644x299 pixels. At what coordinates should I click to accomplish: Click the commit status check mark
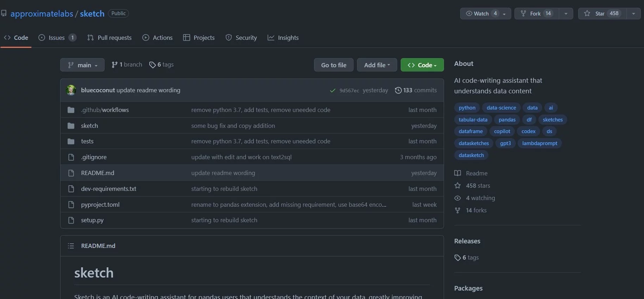point(332,91)
